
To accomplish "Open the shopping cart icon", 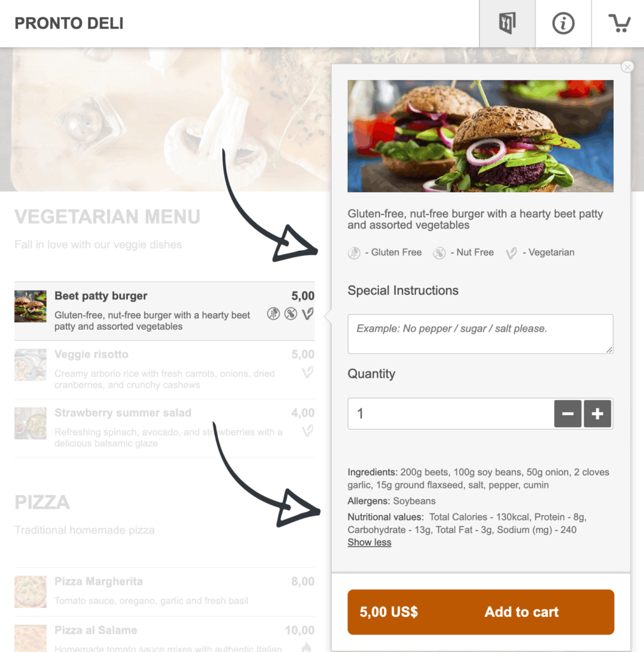I will point(619,24).
